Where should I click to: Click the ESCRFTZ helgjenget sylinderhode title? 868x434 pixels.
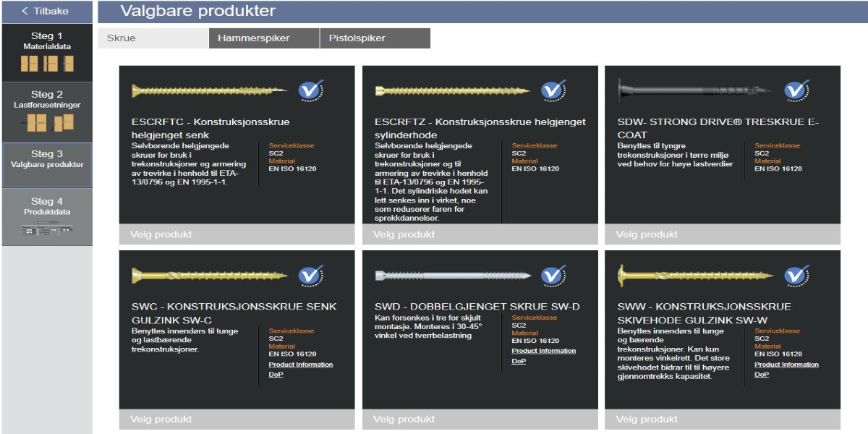(480, 129)
